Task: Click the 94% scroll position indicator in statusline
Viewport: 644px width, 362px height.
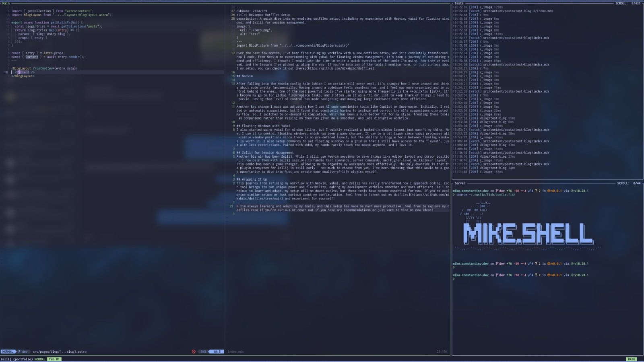Action: tap(203, 352)
